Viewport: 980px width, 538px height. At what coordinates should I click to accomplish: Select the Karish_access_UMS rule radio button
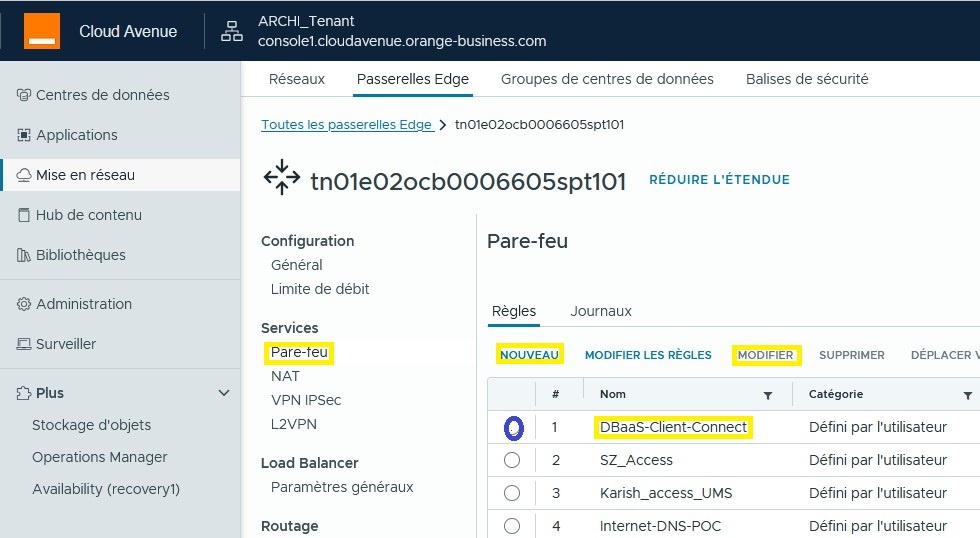coord(513,493)
